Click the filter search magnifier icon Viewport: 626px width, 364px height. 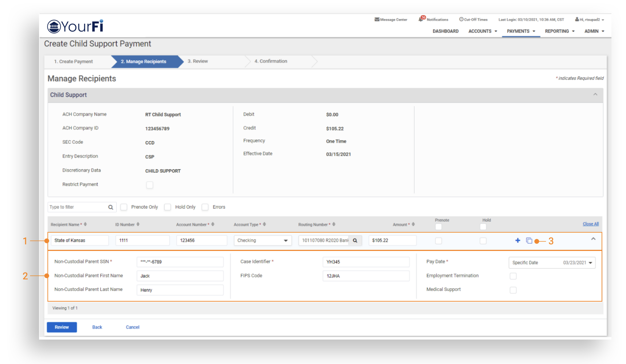tap(111, 207)
